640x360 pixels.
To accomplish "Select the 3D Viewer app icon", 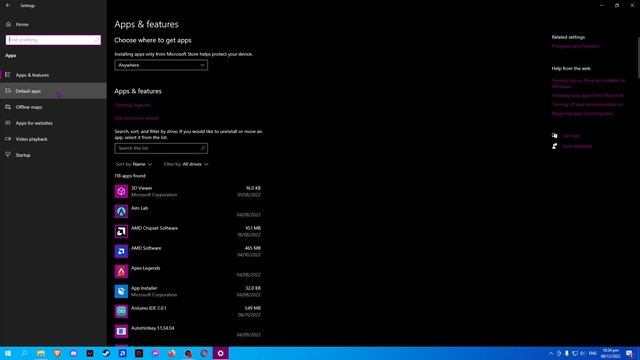I will (121, 191).
